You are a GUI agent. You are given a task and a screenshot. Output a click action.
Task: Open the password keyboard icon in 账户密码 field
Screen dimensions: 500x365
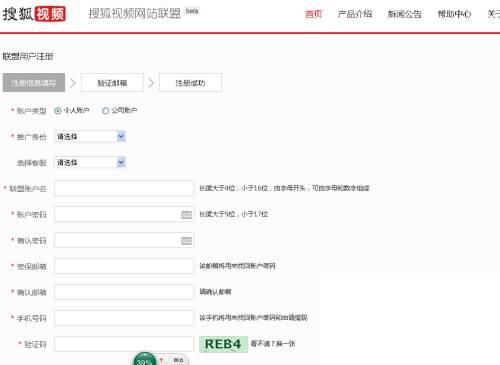(x=186, y=215)
